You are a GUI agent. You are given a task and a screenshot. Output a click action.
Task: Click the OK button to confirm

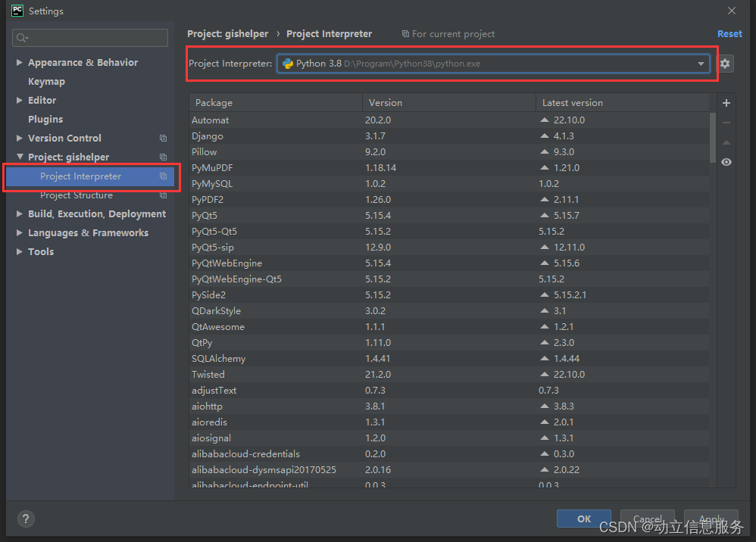click(583, 519)
